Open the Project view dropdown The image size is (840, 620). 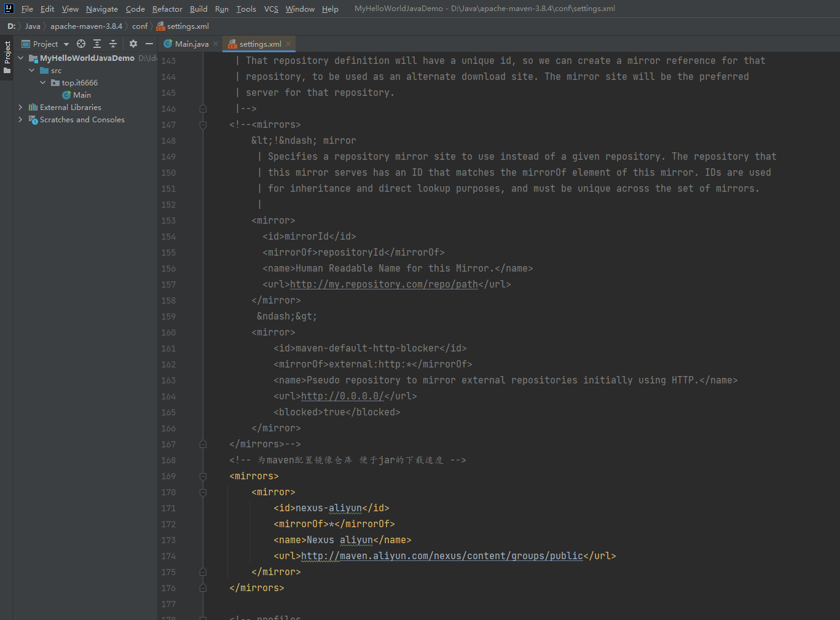(x=45, y=44)
